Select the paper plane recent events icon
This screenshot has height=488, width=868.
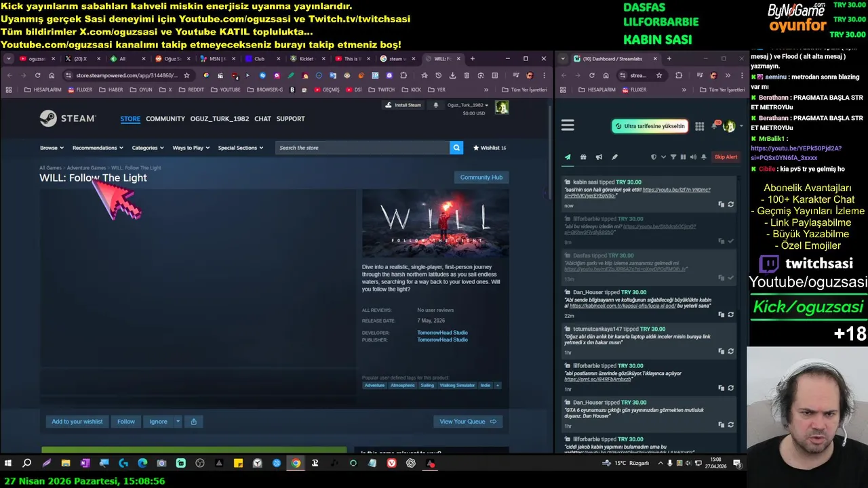pos(568,157)
